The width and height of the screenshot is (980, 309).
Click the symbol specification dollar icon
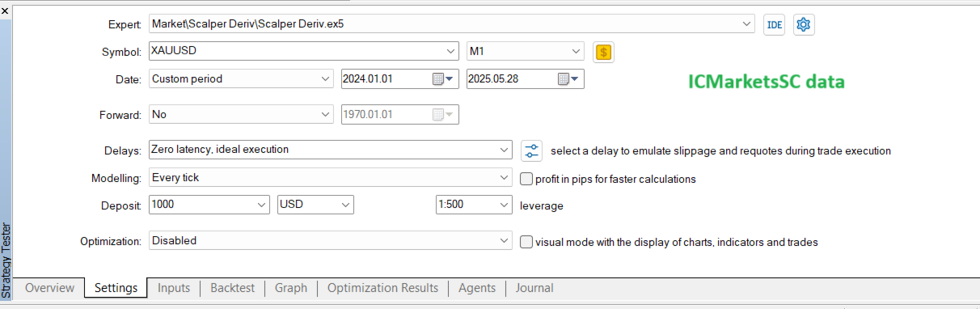[x=603, y=53]
